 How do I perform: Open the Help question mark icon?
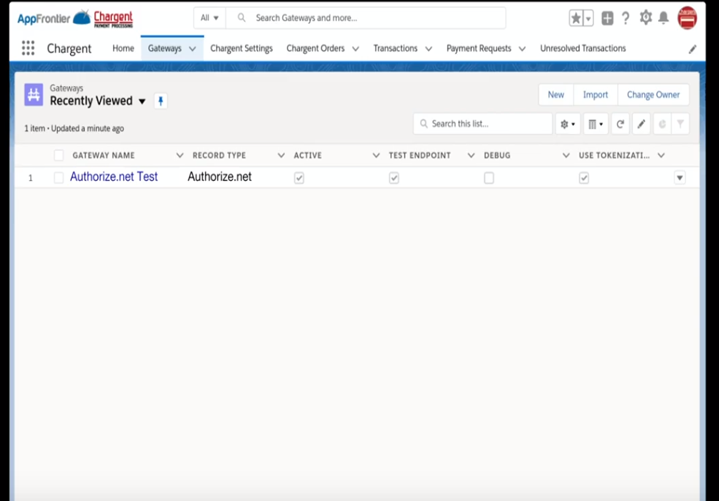pyautogui.click(x=626, y=18)
